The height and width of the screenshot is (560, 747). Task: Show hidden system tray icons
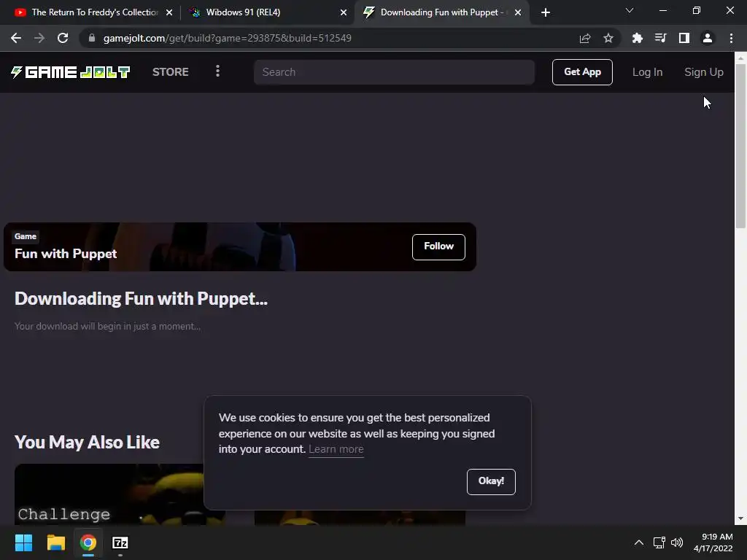pyautogui.click(x=639, y=542)
